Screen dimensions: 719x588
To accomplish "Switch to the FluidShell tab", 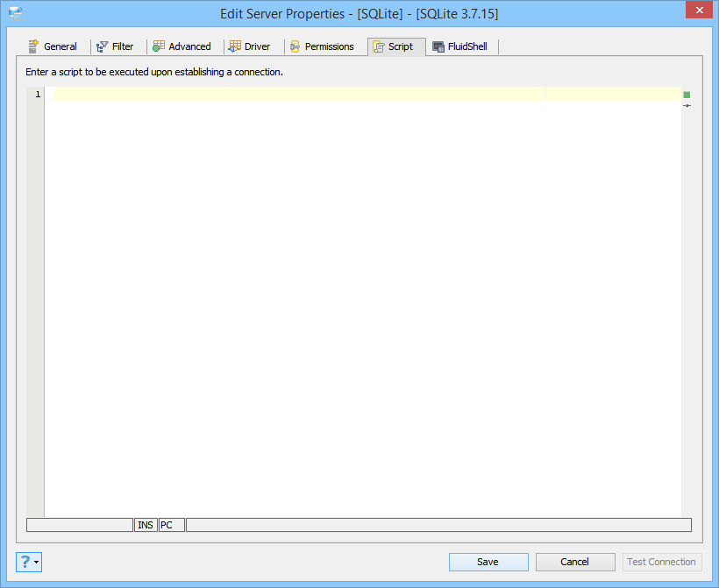I will (460, 46).
